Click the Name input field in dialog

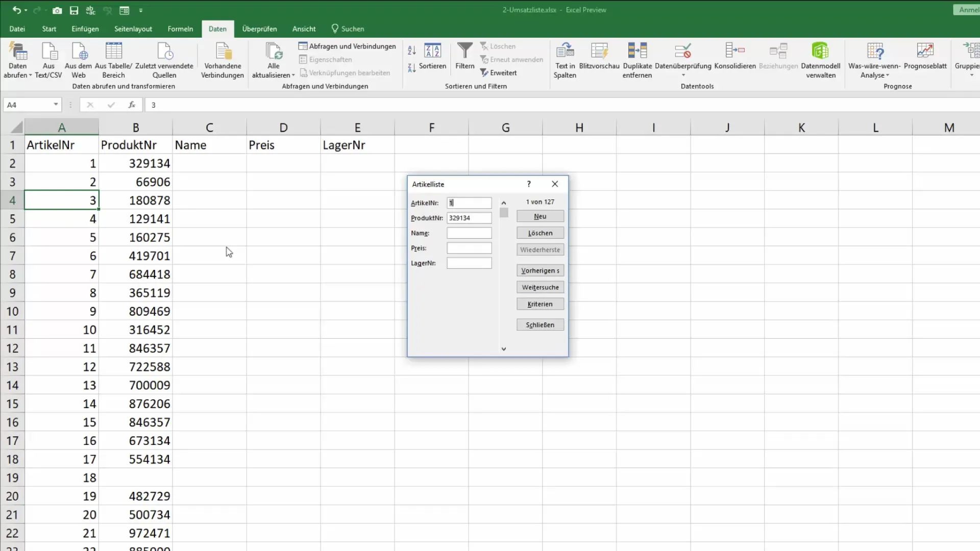(469, 233)
